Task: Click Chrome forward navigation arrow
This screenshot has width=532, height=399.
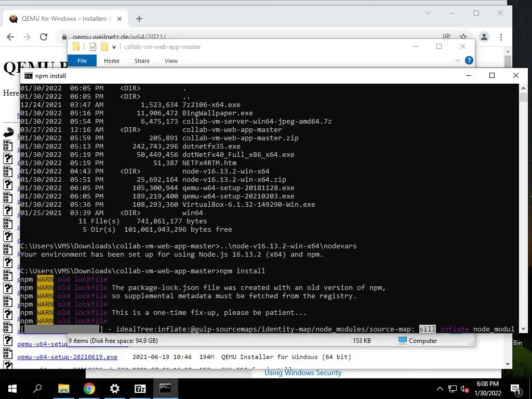Action: [27, 37]
